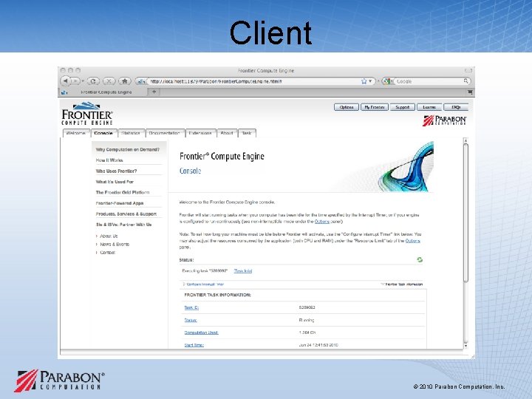This screenshot has height=399, width=532.
Task: Click the Task ID link
Action: click(191, 307)
